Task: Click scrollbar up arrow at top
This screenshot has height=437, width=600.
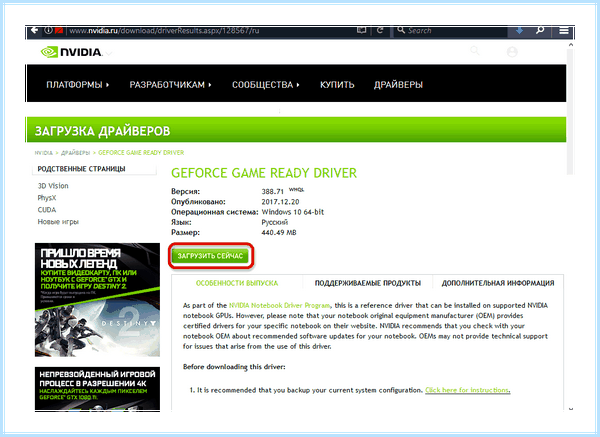Action: click(571, 45)
